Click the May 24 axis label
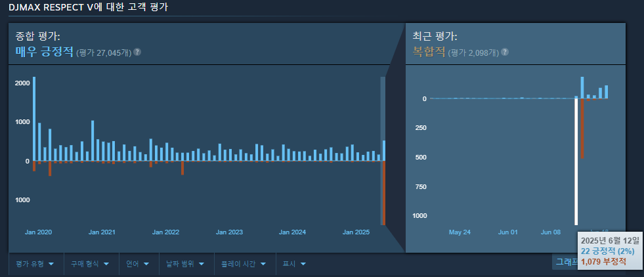The height and width of the screenshot is (277, 644). pyautogui.click(x=460, y=232)
